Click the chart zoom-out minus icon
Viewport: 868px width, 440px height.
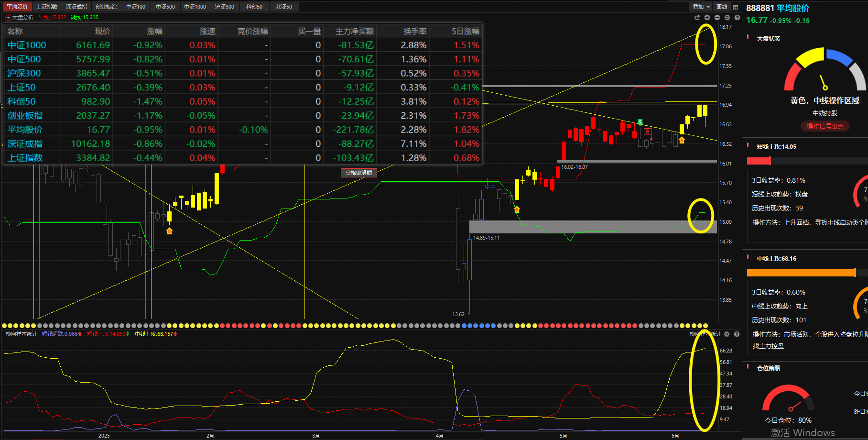(x=717, y=17)
